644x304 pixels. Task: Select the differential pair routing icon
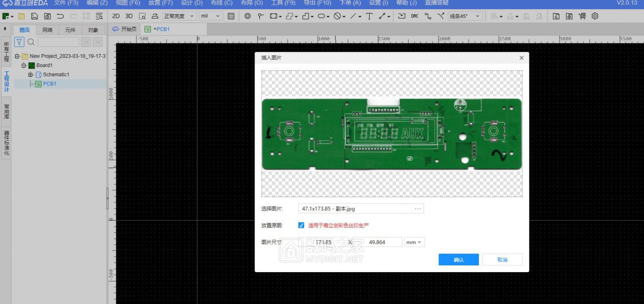440,16
